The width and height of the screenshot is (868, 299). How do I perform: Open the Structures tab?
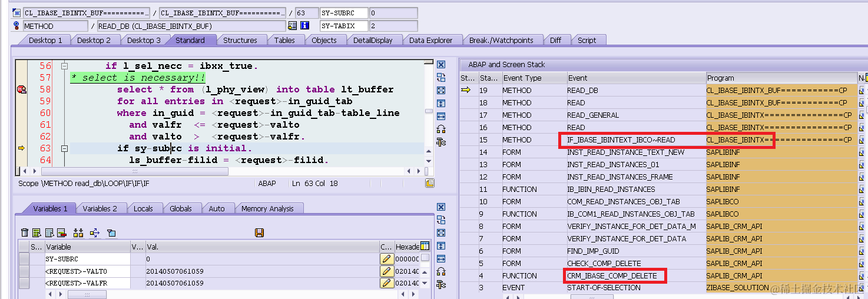pos(240,40)
